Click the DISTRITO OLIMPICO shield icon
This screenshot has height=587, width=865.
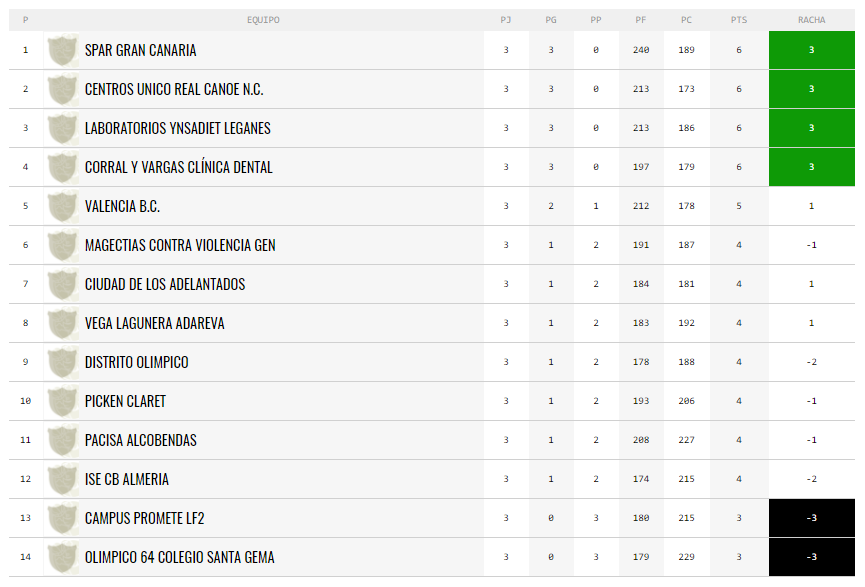[62, 362]
